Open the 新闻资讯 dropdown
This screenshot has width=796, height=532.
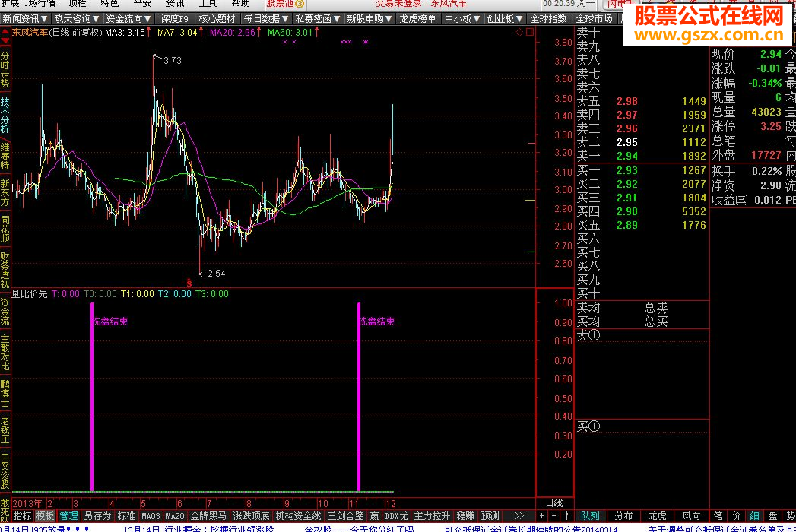pyautogui.click(x=24, y=19)
